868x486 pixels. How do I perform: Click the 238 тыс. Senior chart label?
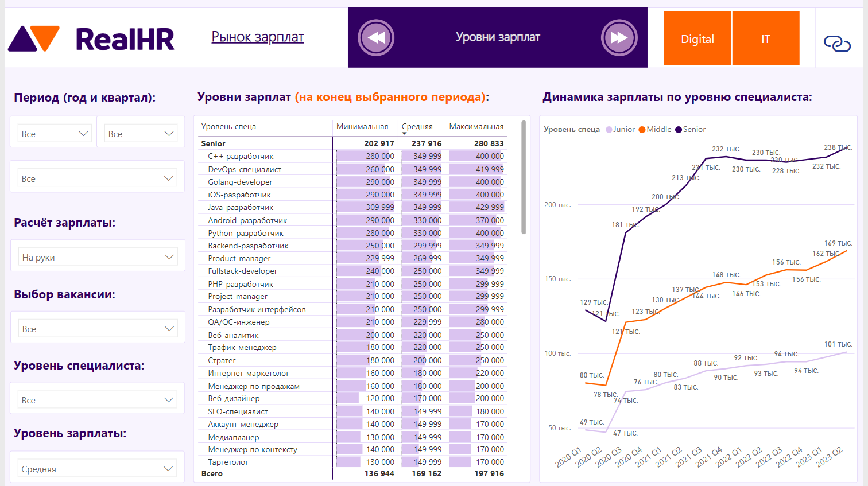pos(838,147)
